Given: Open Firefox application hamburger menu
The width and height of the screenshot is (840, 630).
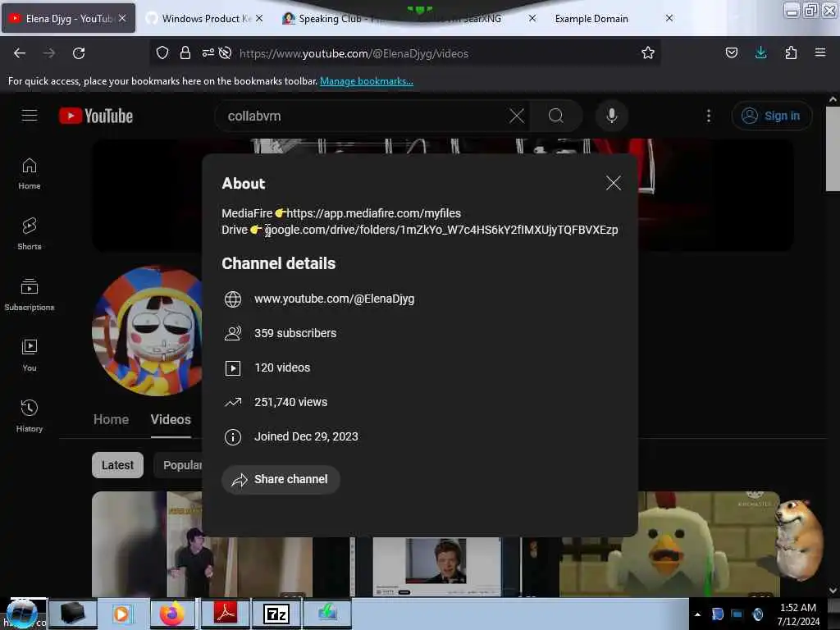Looking at the screenshot, I should point(820,53).
